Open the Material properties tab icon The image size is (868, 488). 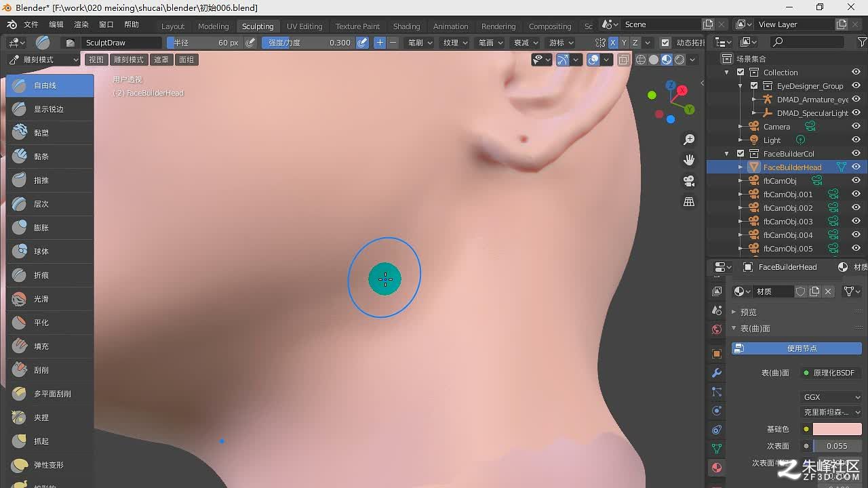coord(717,468)
